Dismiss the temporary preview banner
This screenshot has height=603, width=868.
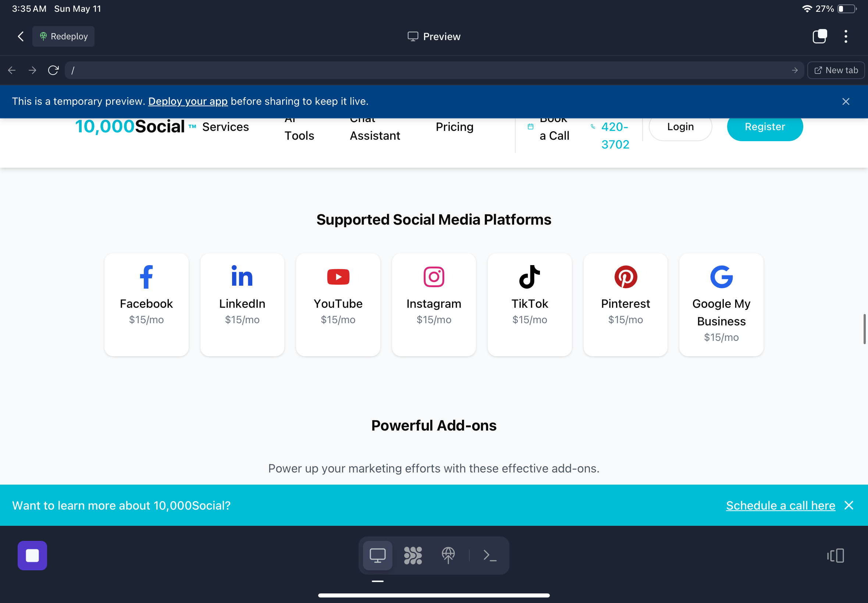(x=846, y=101)
